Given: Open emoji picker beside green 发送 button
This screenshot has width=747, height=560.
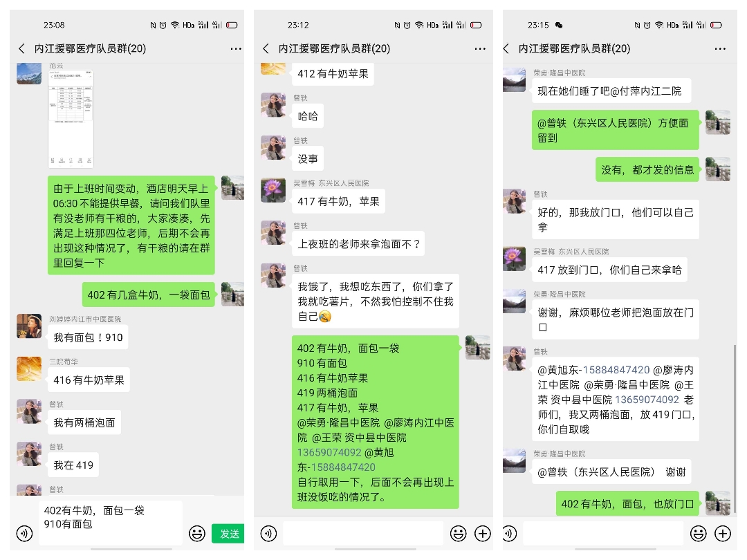Looking at the screenshot, I should [196, 533].
